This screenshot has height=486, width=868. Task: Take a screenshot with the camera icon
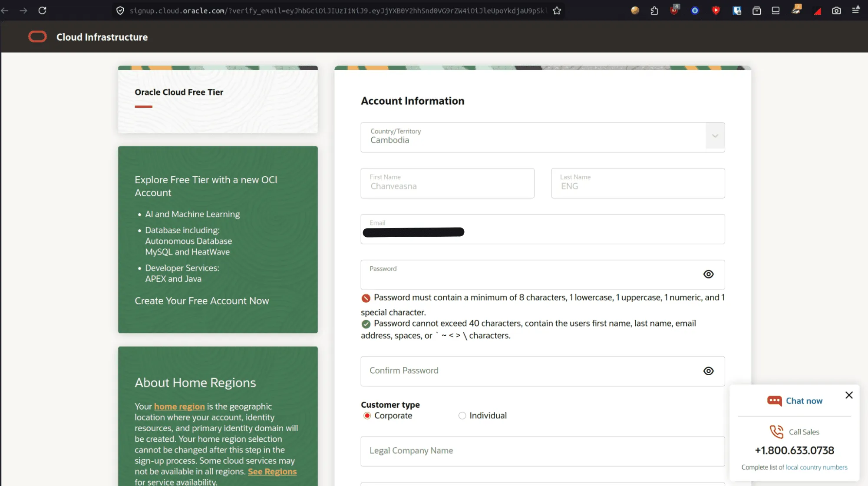point(836,10)
